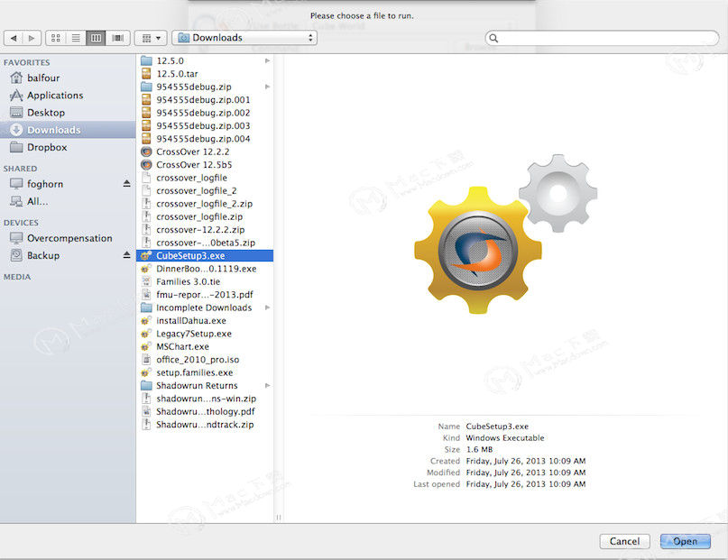Screen dimensions: 728x560
Task: Select Shadowru...thology.pdf file
Action: pos(205,411)
